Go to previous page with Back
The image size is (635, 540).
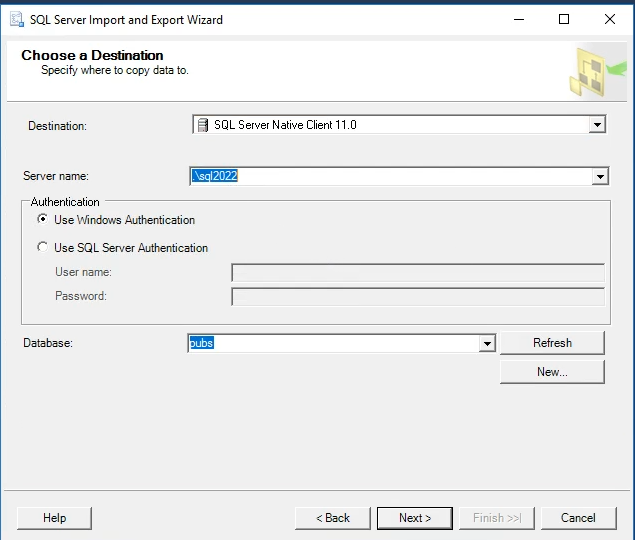point(333,518)
